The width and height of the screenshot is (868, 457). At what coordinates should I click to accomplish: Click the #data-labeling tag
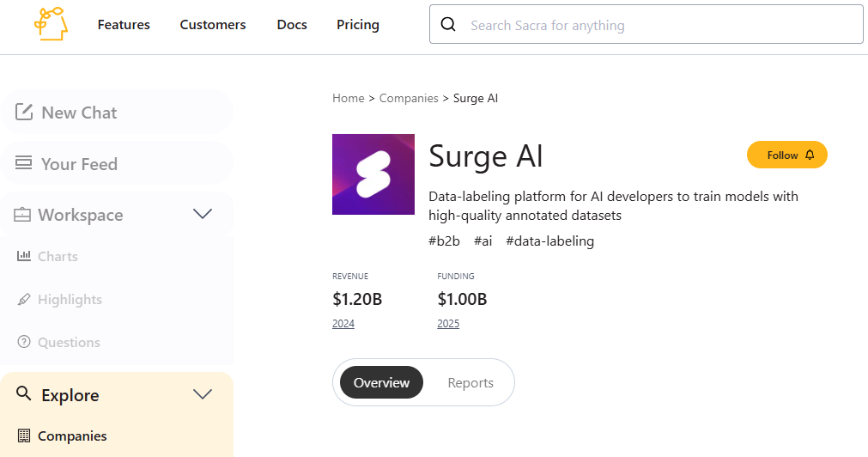point(549,241)
